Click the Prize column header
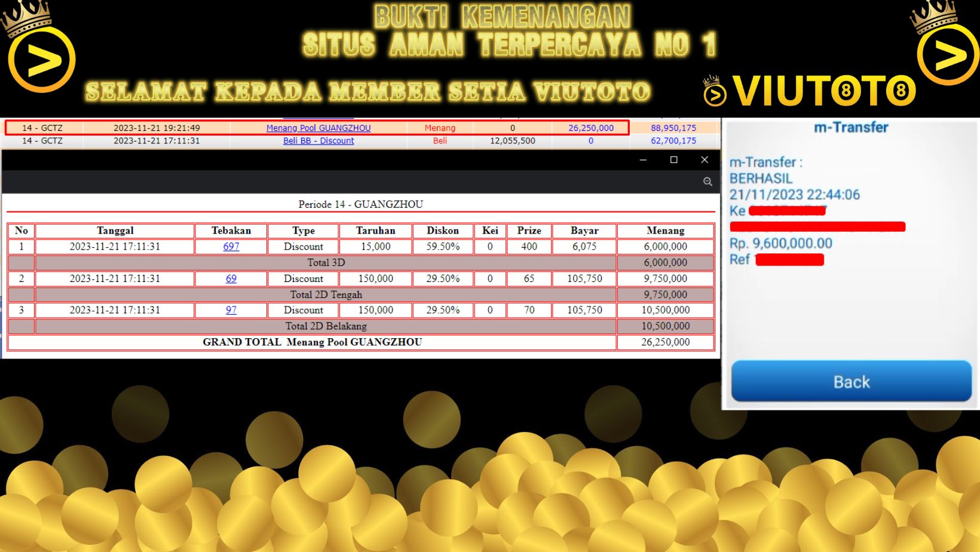 point(529,231)
